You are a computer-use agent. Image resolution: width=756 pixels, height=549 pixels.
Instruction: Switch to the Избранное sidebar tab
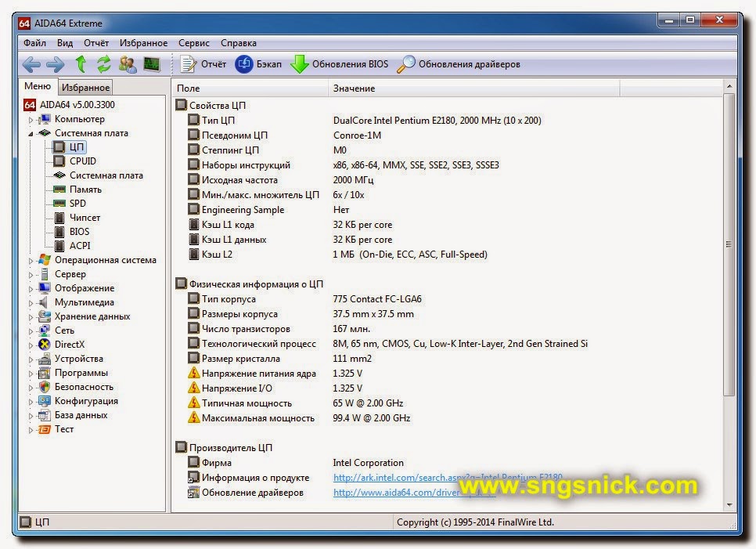pos(85,87)
